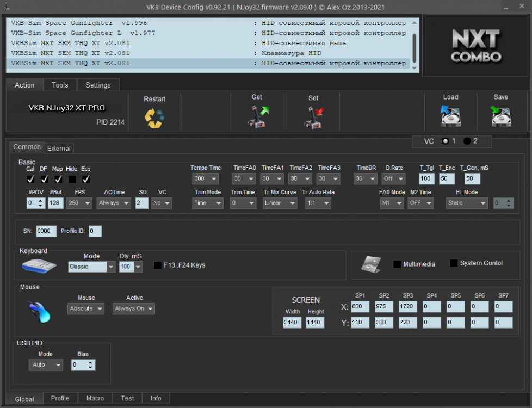Select VC radio button 2
This screenshot has width=532, height=408.
pyautogui.click(x=467, y=141)
